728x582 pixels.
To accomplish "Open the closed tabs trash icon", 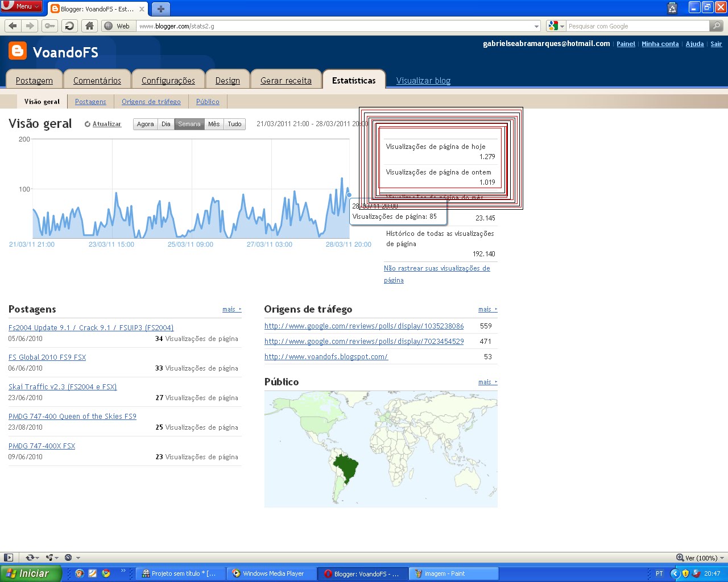I will 672,8.
